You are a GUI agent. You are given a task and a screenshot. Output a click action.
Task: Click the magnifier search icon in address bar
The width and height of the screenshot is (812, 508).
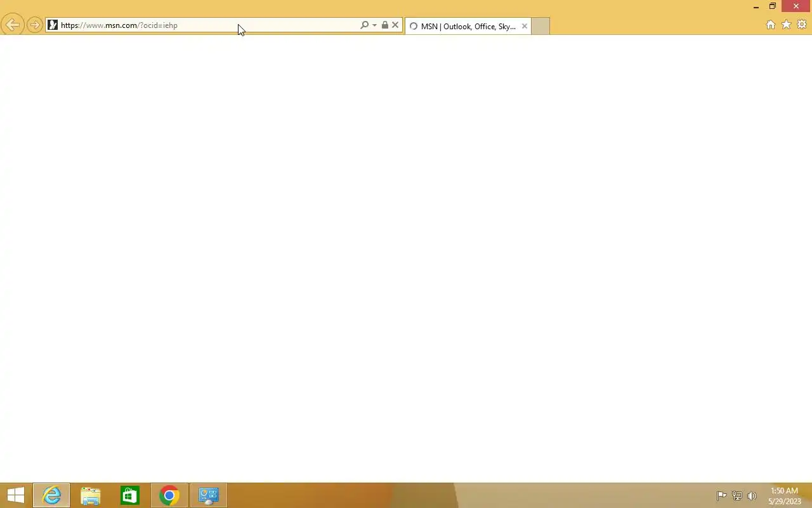(364, 25)
